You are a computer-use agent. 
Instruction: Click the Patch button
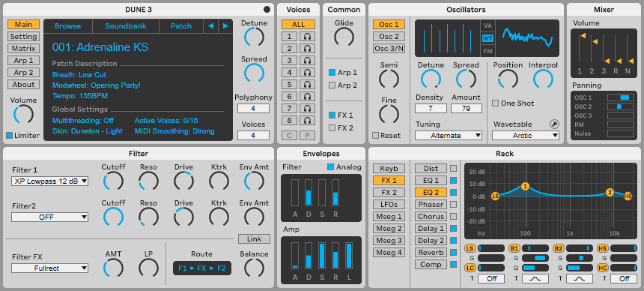click(x=181, y=26)
